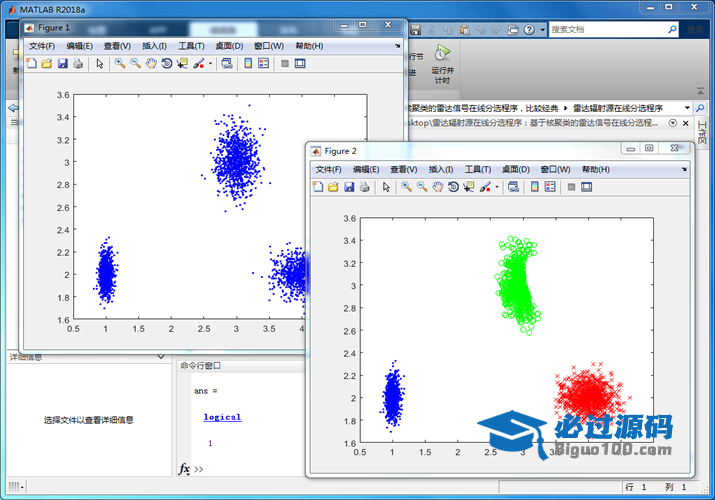Open 查看(V) menu in Figure 2
The image size is (715, 500).
point(404,170)
